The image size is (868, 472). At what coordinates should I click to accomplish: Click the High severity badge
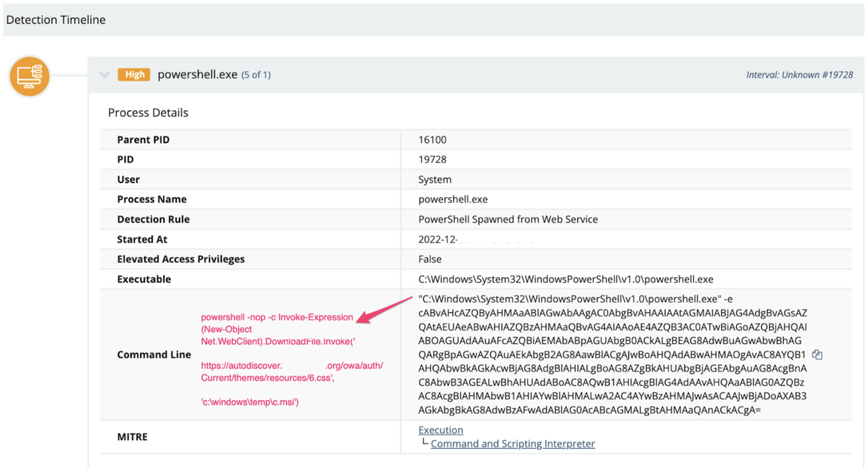click(134, 75)
